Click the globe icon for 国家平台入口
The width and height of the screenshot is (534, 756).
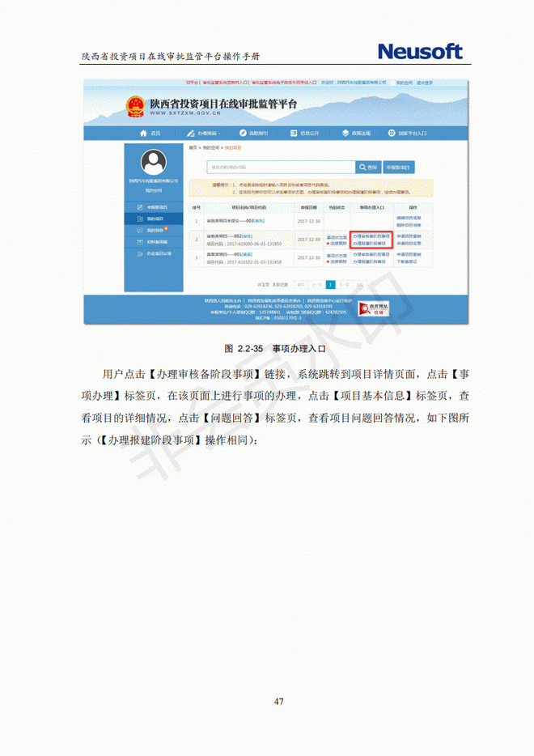[x=392, y=133]
